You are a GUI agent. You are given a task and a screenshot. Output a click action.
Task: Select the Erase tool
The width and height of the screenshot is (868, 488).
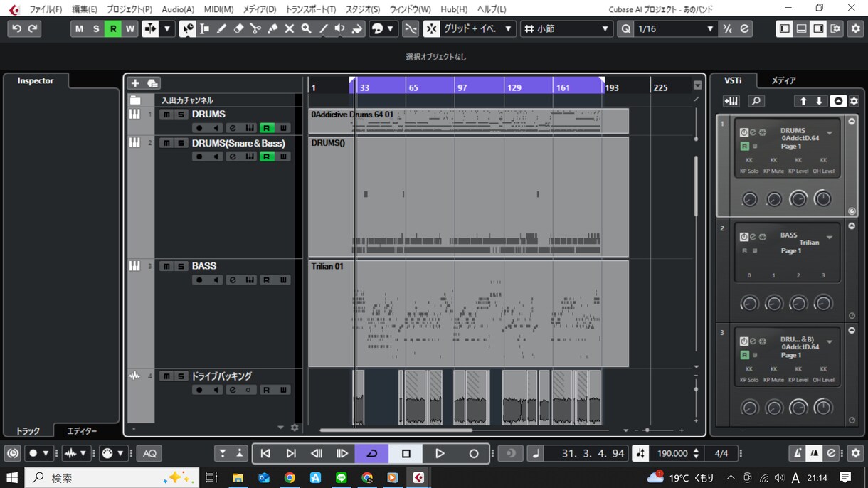tap(239, 28)
